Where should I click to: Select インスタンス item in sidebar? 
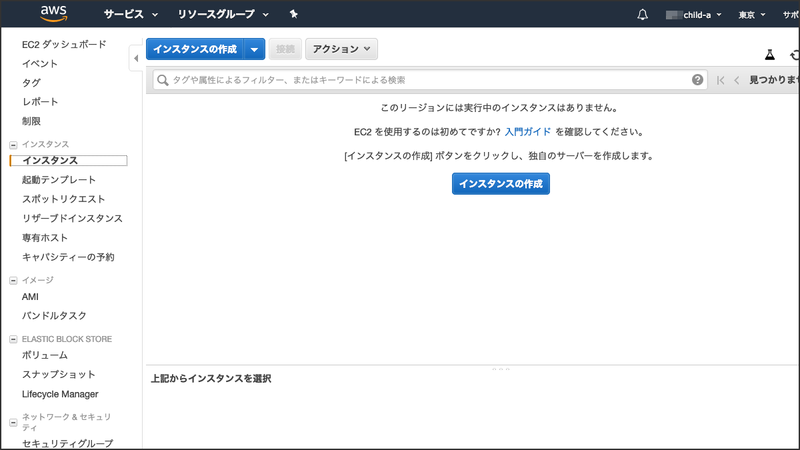coord(68,160)
